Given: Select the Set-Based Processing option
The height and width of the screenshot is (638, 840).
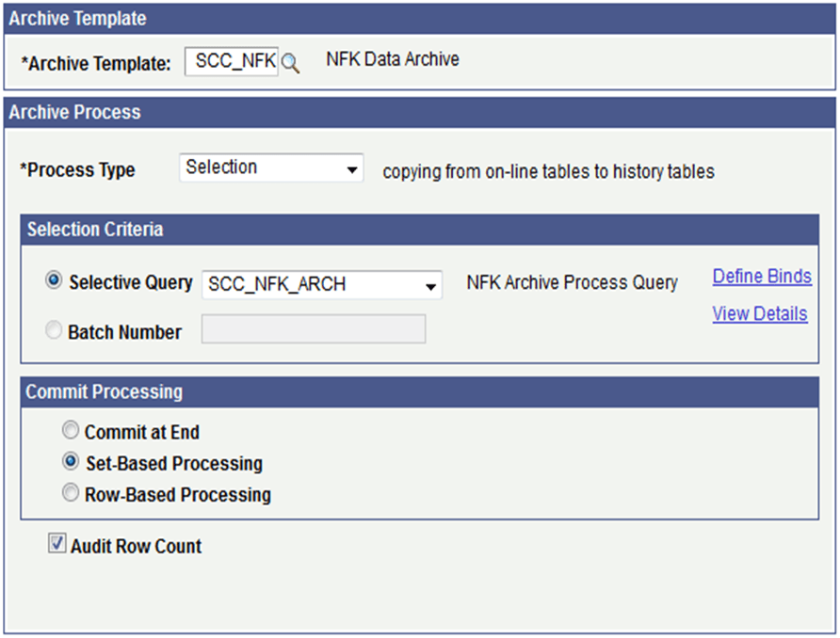Looking at the screenshot, I should point(71,462).
